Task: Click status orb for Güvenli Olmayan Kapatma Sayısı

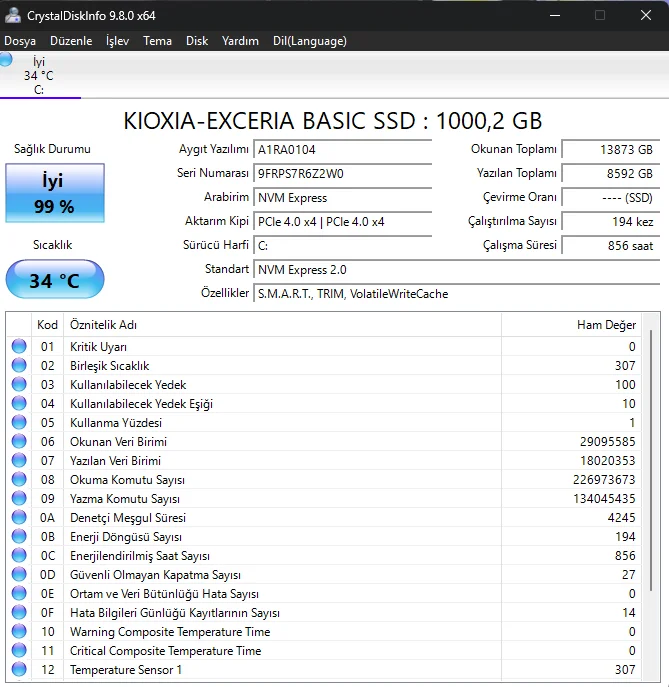Action: [19, 574]
